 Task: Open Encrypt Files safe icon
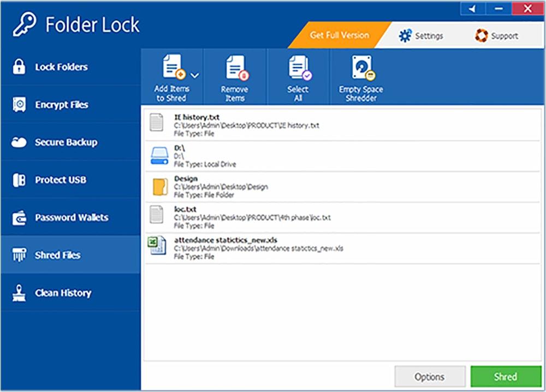[x=19, y=104]
